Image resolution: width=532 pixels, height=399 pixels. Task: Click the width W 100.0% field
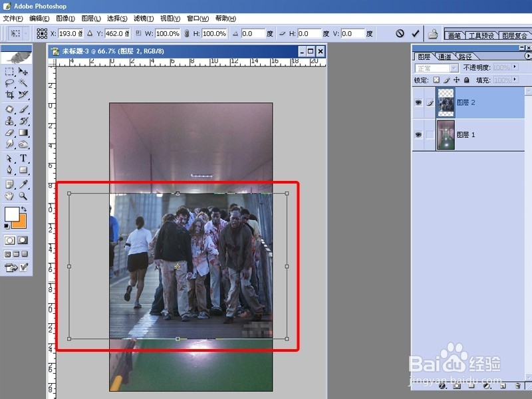[168, 33]
